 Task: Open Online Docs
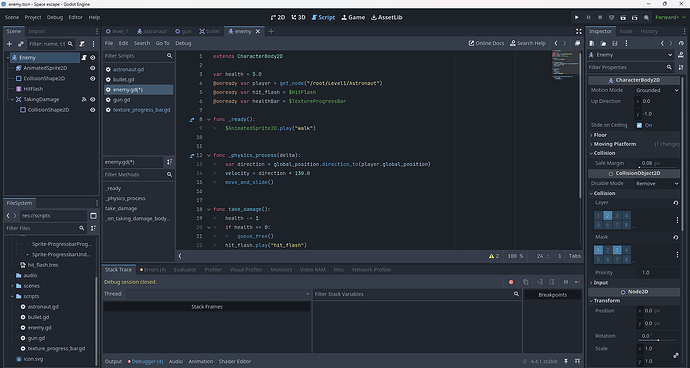(x=486, y=43)
